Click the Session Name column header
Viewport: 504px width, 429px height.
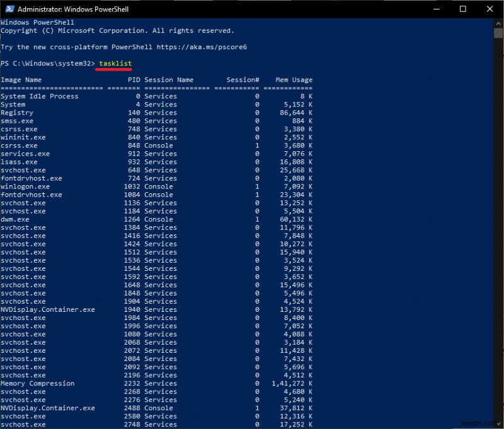coord(169,80)
